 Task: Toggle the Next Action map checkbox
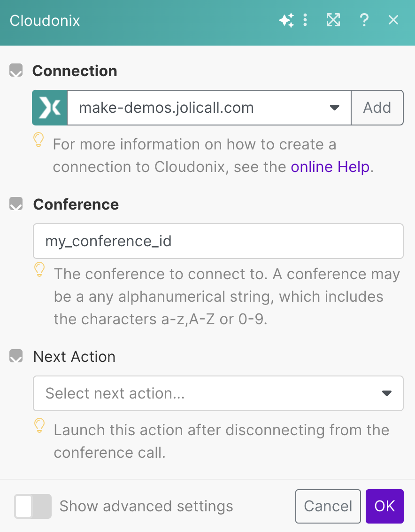point(16,357)
